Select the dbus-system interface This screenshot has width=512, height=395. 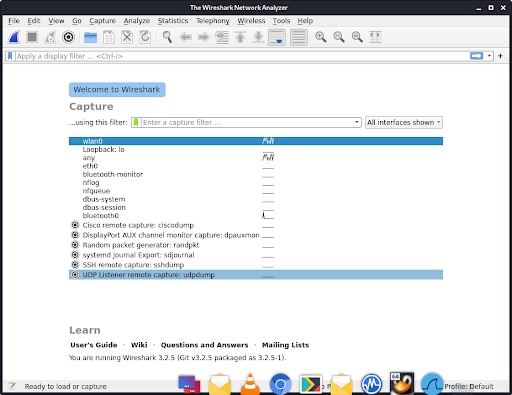[256, 199]
